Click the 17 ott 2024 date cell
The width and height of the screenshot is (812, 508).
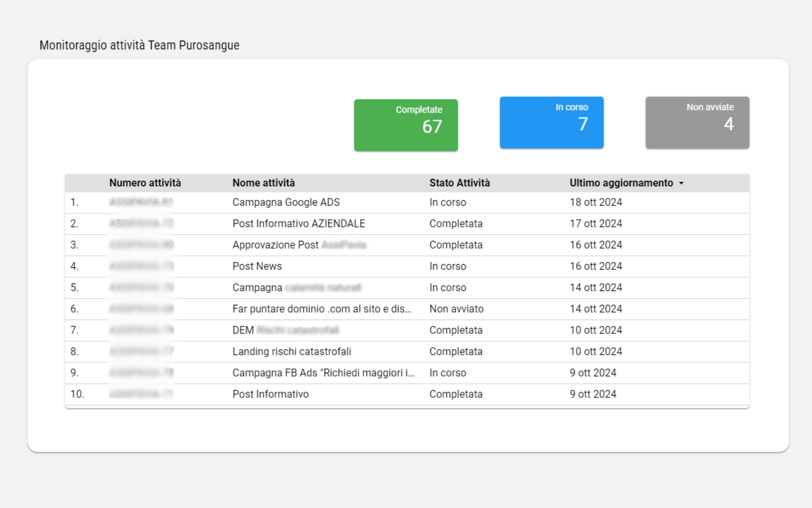tap(596, 224)
